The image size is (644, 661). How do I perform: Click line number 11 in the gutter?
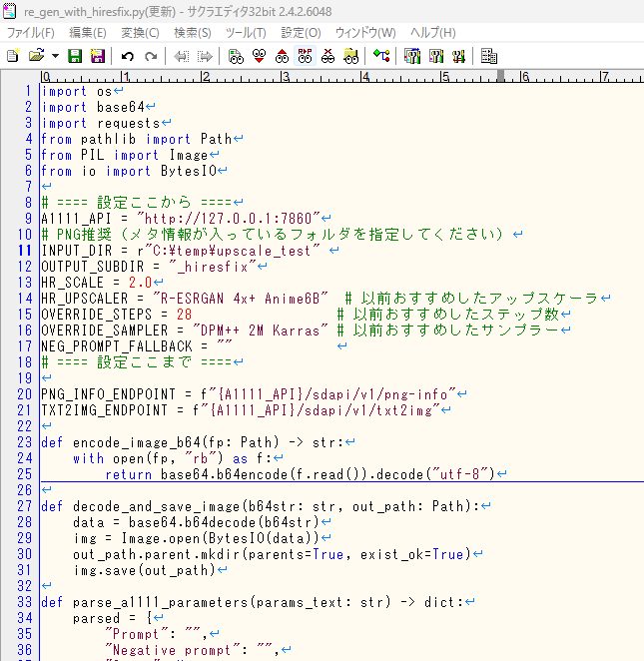tap(25, 251)
